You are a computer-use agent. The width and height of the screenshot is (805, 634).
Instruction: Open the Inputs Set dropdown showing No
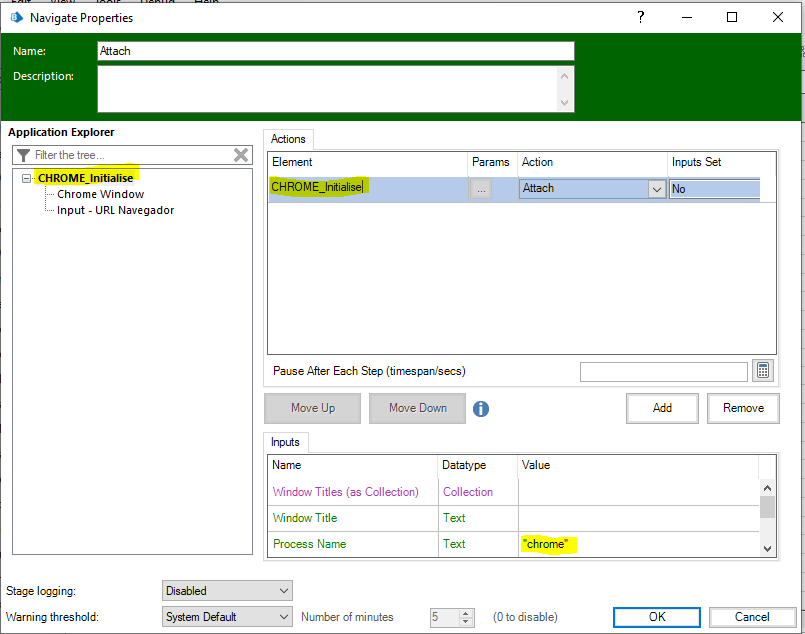click(714, 188)
